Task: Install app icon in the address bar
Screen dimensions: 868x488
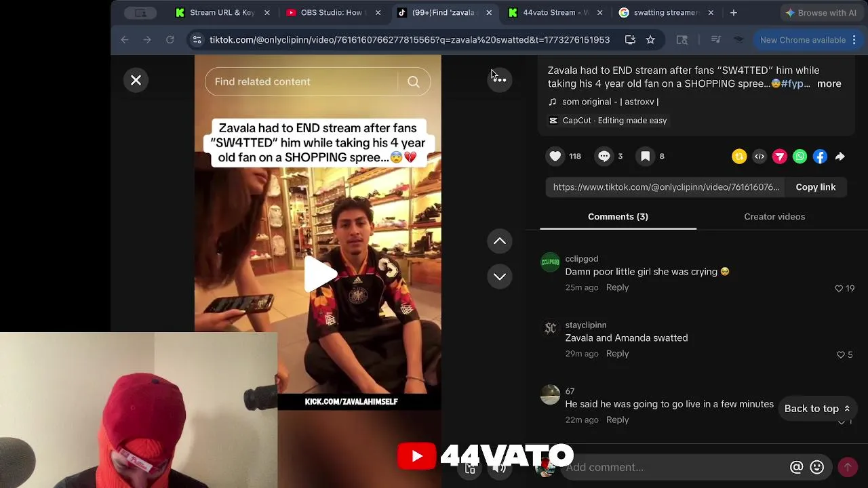Action: click(630, 40)
